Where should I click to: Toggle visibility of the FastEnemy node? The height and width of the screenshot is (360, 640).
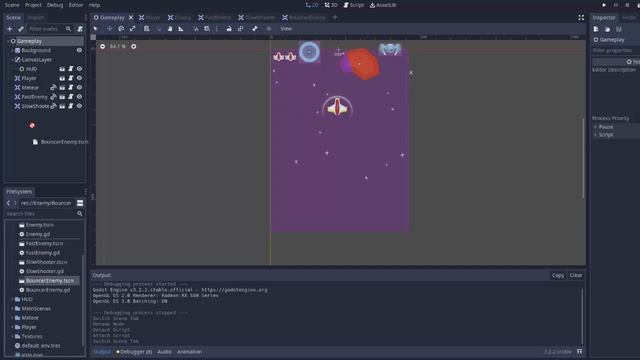[x=79, y=97]
